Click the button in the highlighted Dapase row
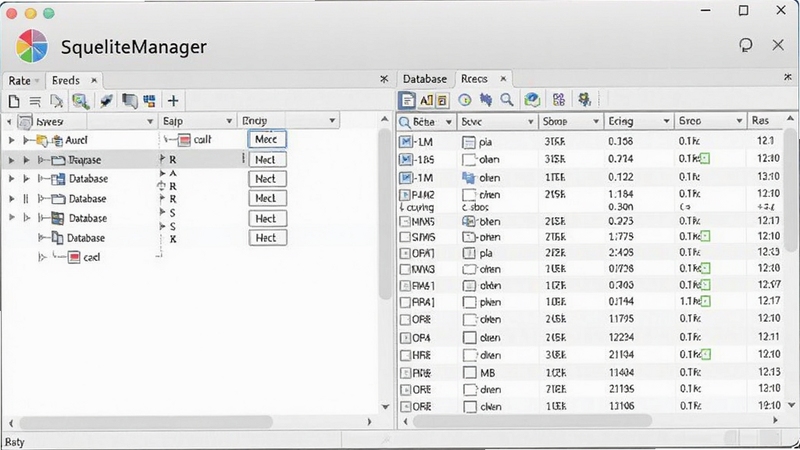This screenshot has height=450, width=800. pyautogui.click(x=267, y=160)
